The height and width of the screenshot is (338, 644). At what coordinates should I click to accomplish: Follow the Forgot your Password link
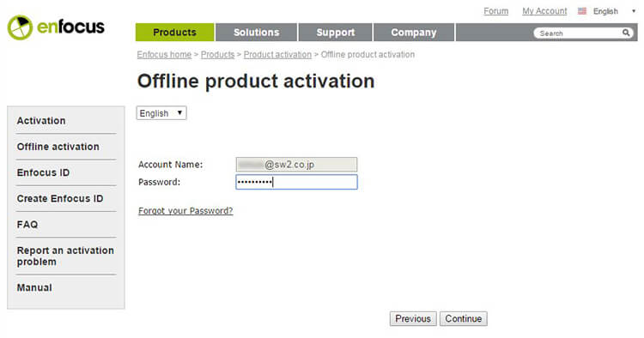(185, 210)
